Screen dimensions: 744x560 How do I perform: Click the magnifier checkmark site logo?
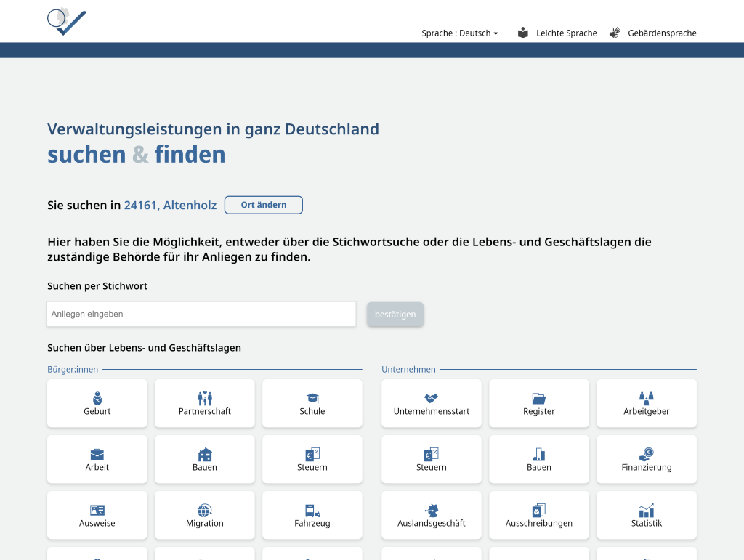[x=67, y=21]
